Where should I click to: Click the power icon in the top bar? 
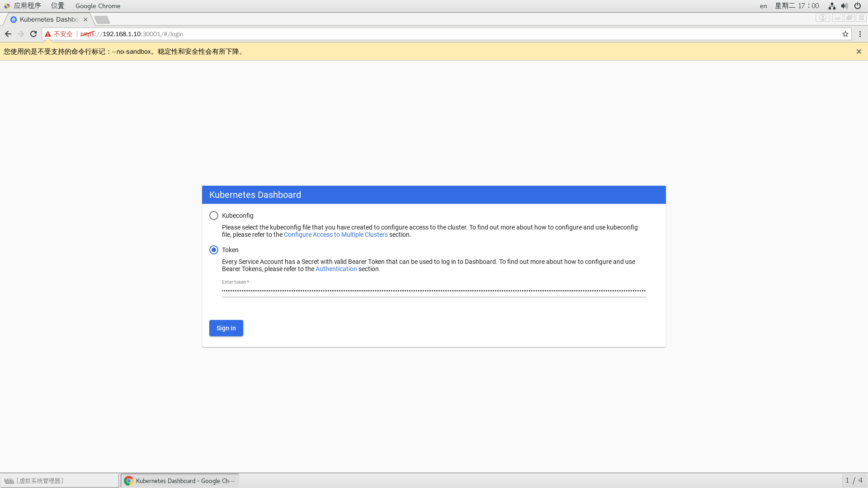click(857, 6)
